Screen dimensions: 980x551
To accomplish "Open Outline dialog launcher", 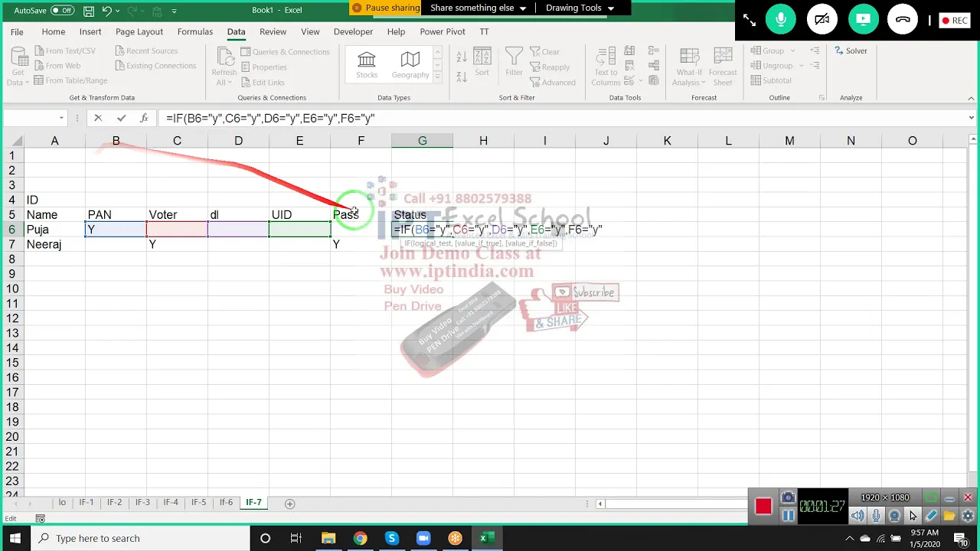I will point(822,98).
